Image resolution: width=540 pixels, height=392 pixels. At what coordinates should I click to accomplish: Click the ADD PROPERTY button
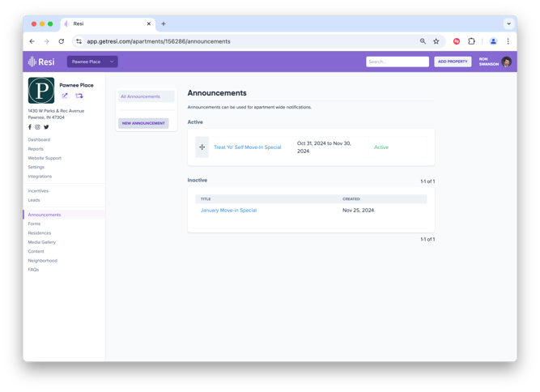point(453,62)
